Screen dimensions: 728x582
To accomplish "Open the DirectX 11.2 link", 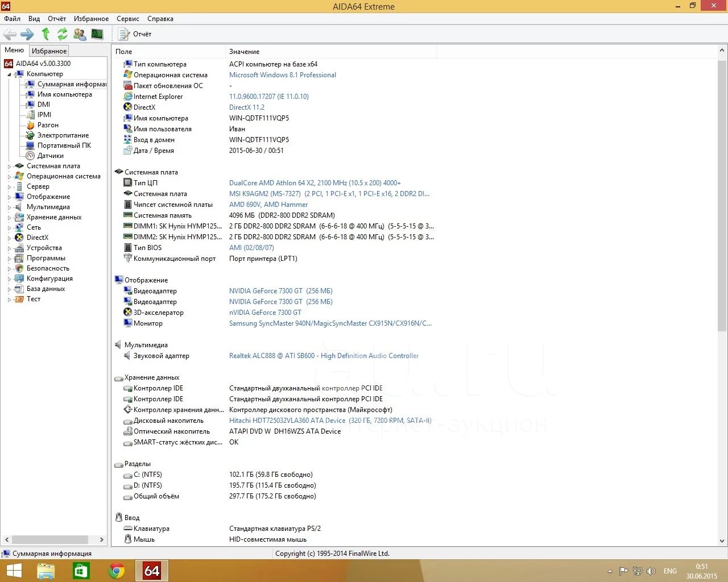I will point(247,107).
